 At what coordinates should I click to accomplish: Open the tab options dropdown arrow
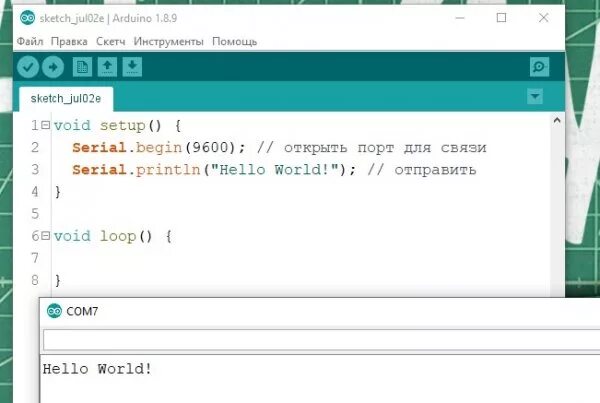point(535,96)
